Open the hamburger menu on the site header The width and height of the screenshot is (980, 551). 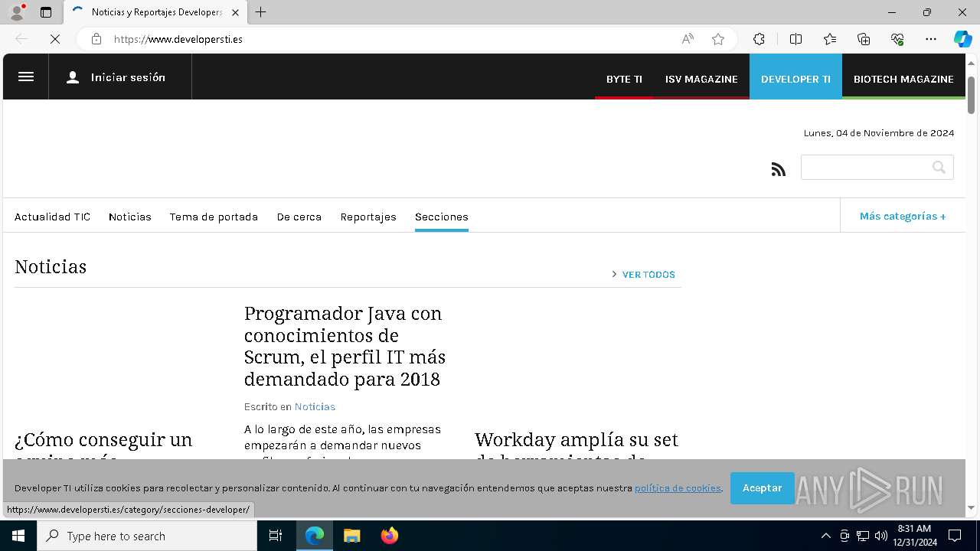click(x=26, y=77)
